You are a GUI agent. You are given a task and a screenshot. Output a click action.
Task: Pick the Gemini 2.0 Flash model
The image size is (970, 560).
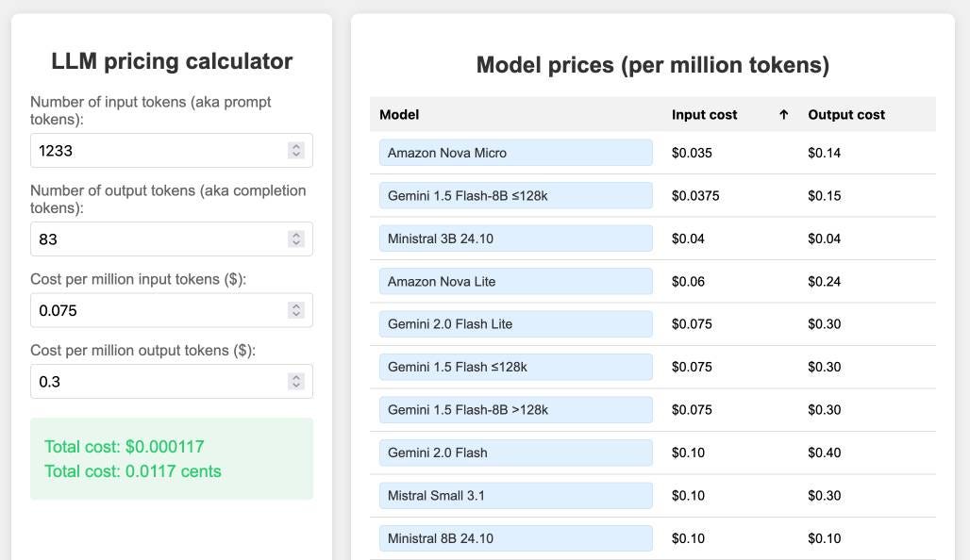[516, 453]
